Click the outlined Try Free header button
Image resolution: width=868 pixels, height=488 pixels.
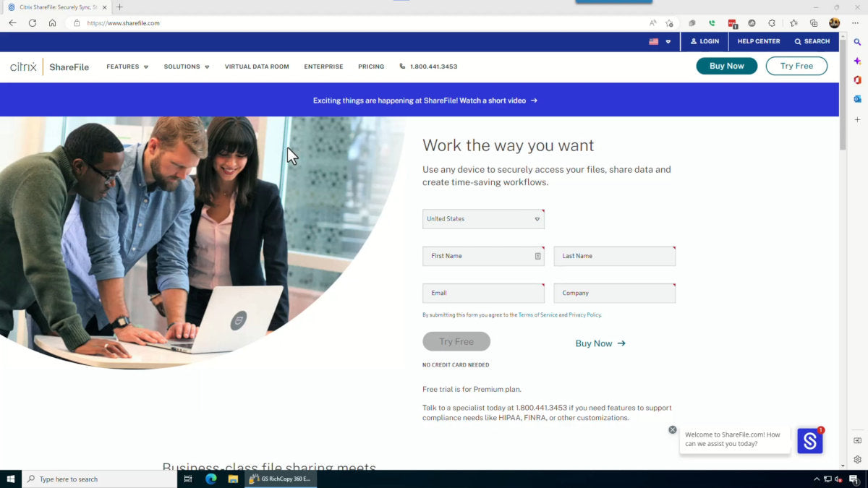click(796, 66)
